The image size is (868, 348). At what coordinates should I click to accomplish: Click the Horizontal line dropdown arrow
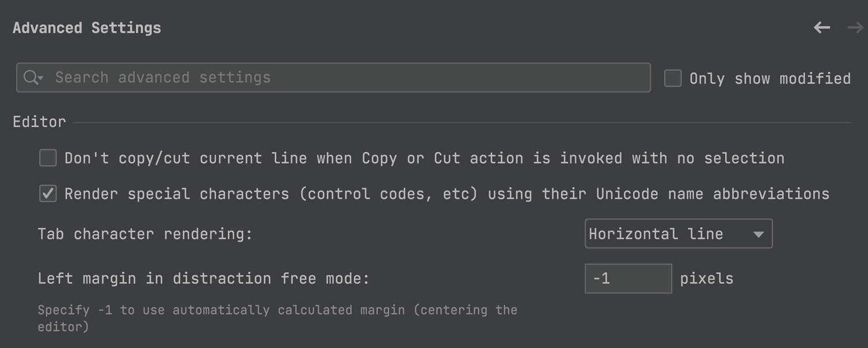pyautogui.click(x=758, y=235)
